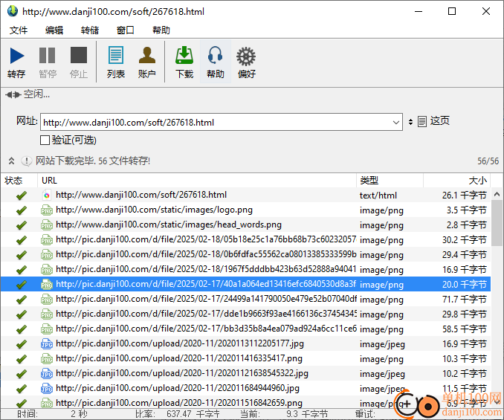Click the 3.5 千字节 size cell

pos(466,210)
